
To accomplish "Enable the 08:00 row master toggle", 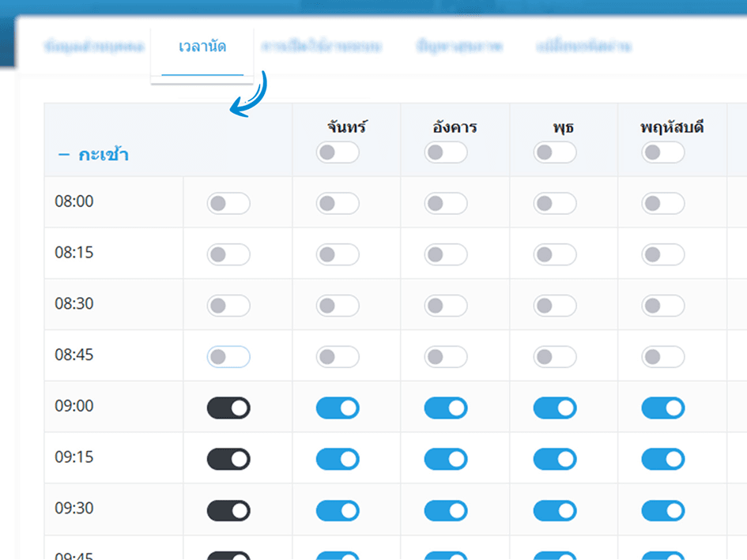I will tap(228, 203).
